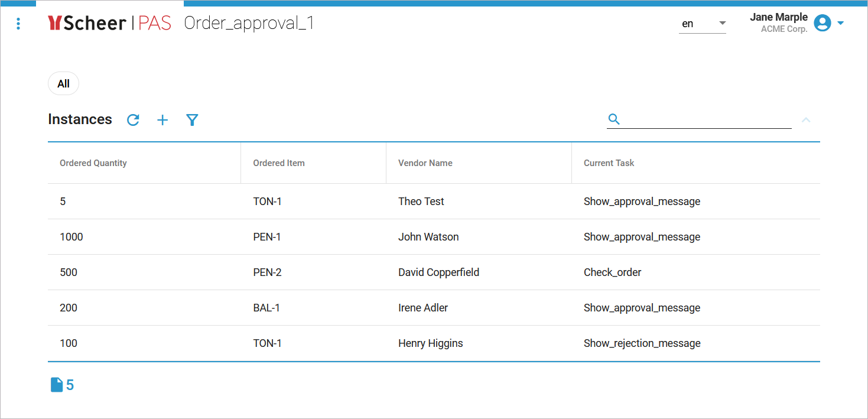Open the instances filter
Viewport: 868px width, 419px height.
coord(192,120)
